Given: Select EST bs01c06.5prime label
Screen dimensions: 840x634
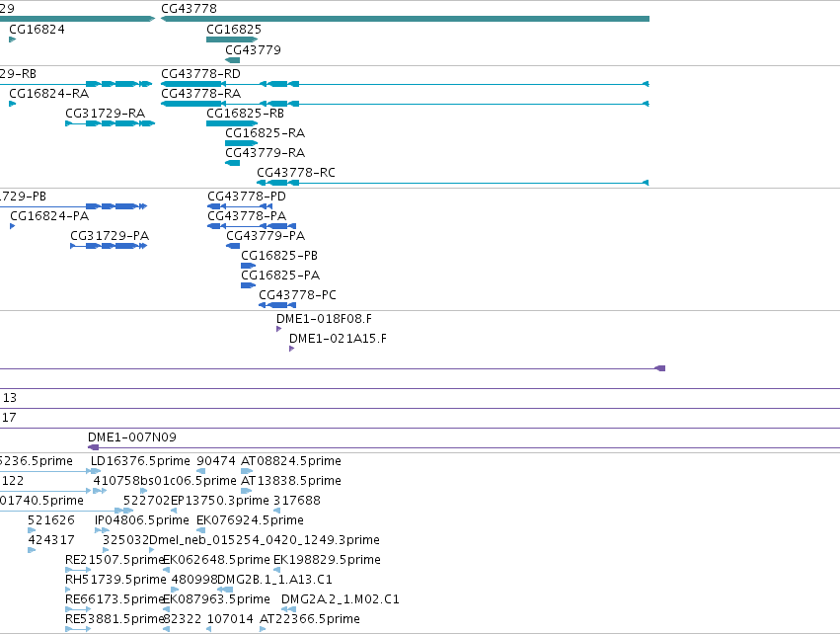Looking at the screenshot, I should point(188,481).
